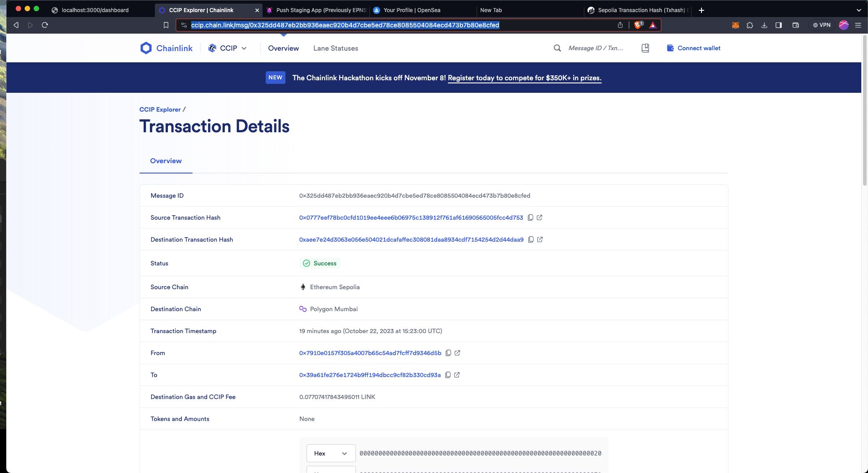The width and height of the screenshot is (868, 473).
Task: Open the browser hamburger menu
Action: (x=858, y=25)
